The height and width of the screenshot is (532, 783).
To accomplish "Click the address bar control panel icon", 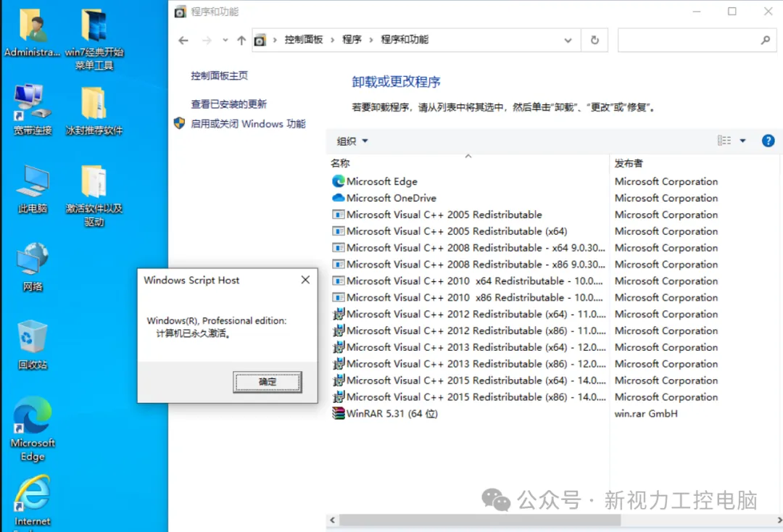I will click(x=260, y=40).
